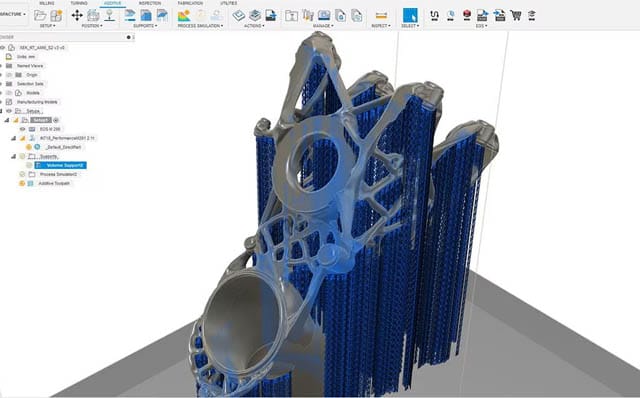Activate the blue Select cursor tool

click(x=410, y=16)
